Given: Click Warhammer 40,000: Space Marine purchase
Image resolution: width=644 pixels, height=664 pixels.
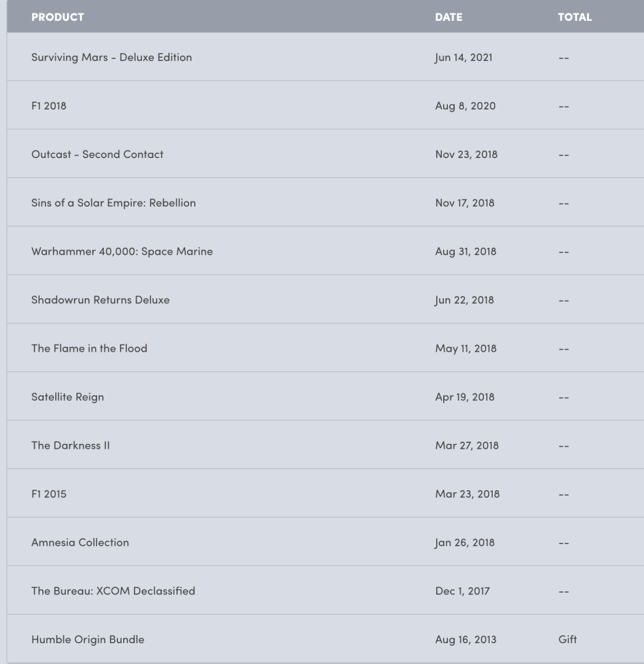Looking at the screenshot, I should [122, 251].
